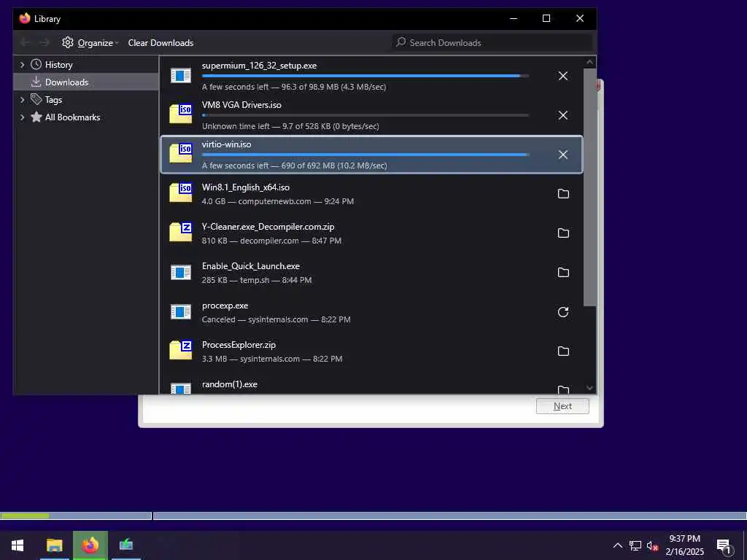Click the VM8 VGA Drivers.iso file icon
The width and height of the screenshot is (747, 560).
pyautogui.click(x=181, y=114)
